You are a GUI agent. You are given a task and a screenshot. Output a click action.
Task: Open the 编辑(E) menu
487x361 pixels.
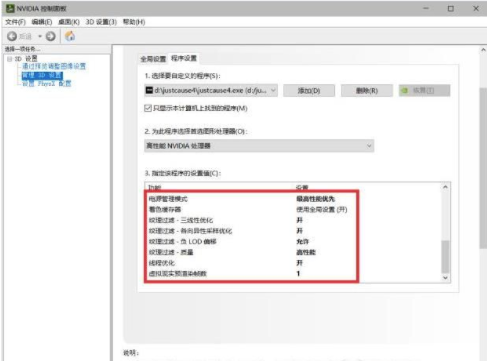(42, 22)
